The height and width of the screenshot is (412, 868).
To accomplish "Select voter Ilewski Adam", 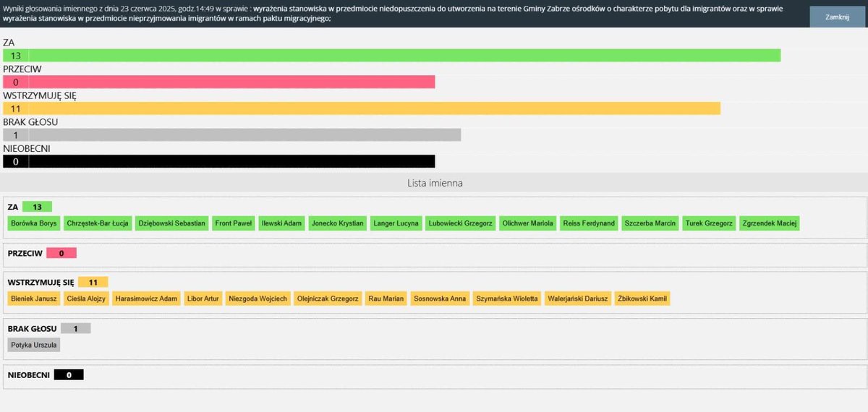I will (281, 223).
